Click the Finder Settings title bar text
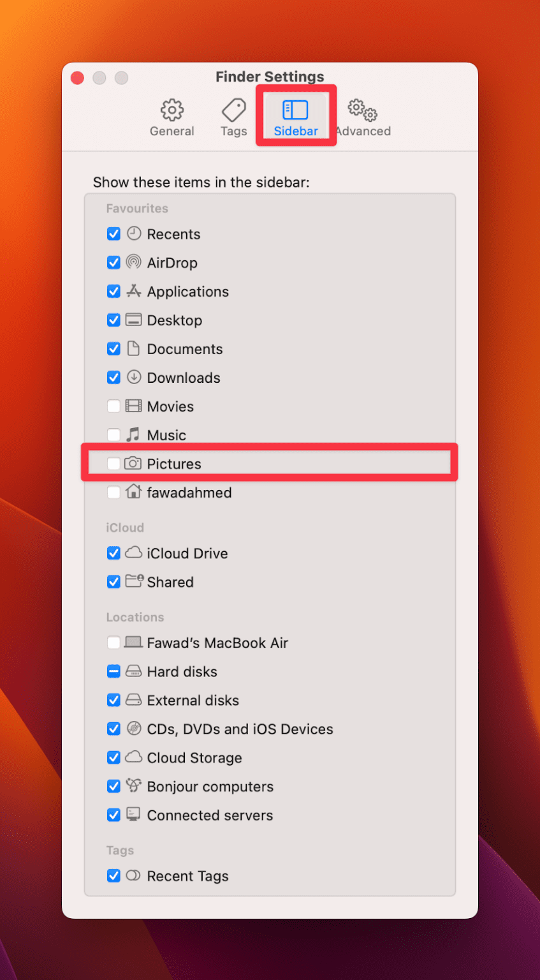Screen dimensions: 540x980 pyautogui.click(x=270, y=77)
